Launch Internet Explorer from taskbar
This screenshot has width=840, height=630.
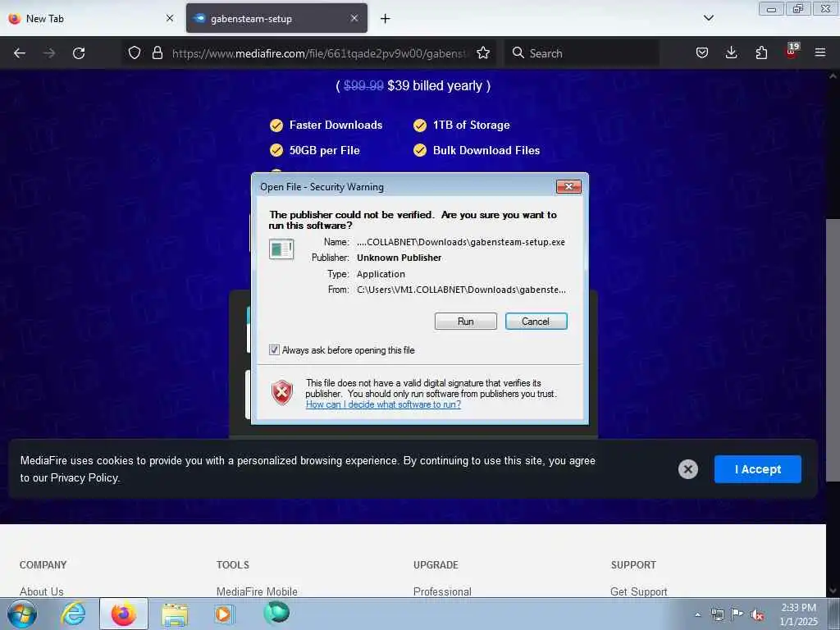tap(73, 614)
